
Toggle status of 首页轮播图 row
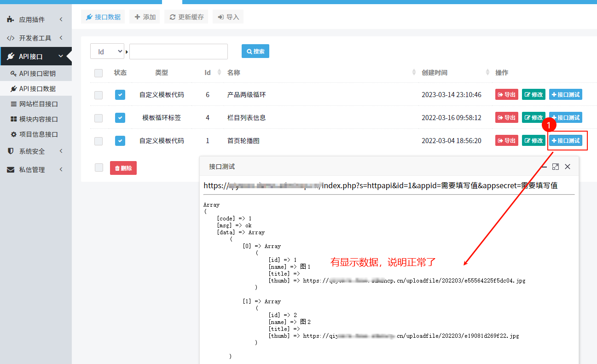(120, 141)
